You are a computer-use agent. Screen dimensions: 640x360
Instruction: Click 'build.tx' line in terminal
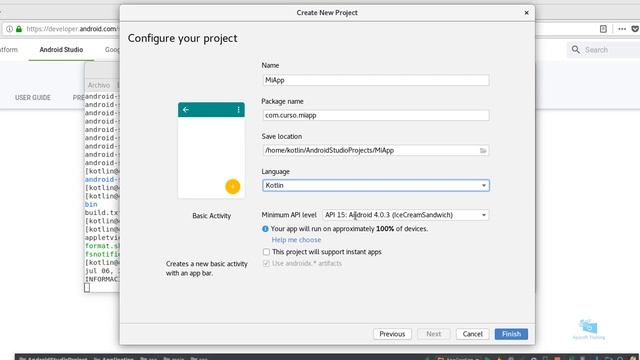[x=102, y=213]
